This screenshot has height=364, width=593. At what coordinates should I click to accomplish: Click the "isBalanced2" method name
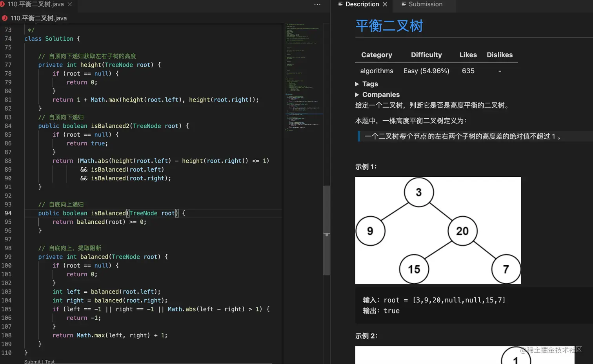point(110,126)
